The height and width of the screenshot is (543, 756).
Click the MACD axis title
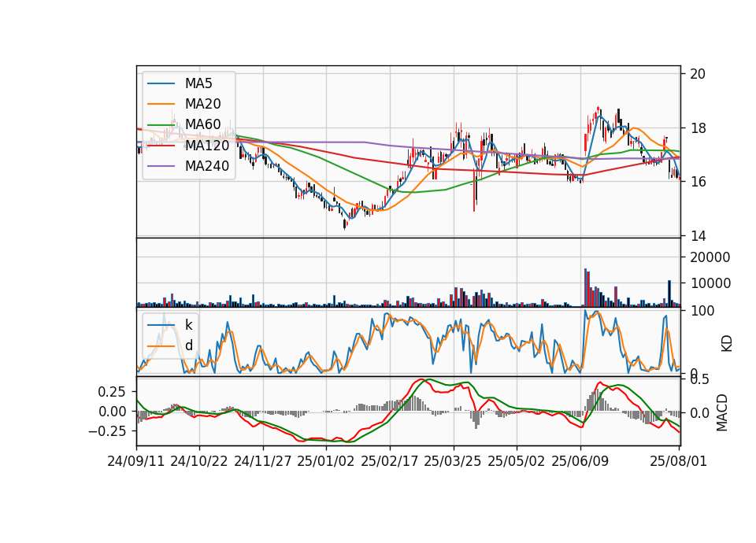click(x=722, y=412)
